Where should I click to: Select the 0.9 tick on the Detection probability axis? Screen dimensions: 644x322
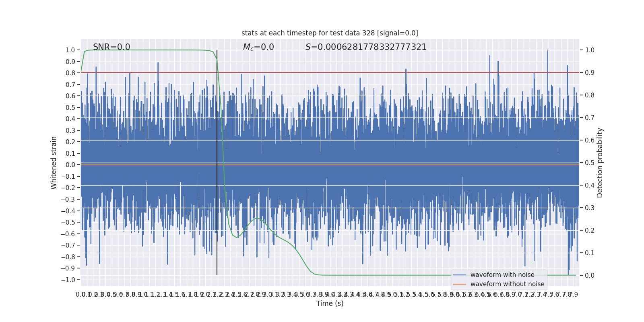pyautogui.click(x=590, y=73)
